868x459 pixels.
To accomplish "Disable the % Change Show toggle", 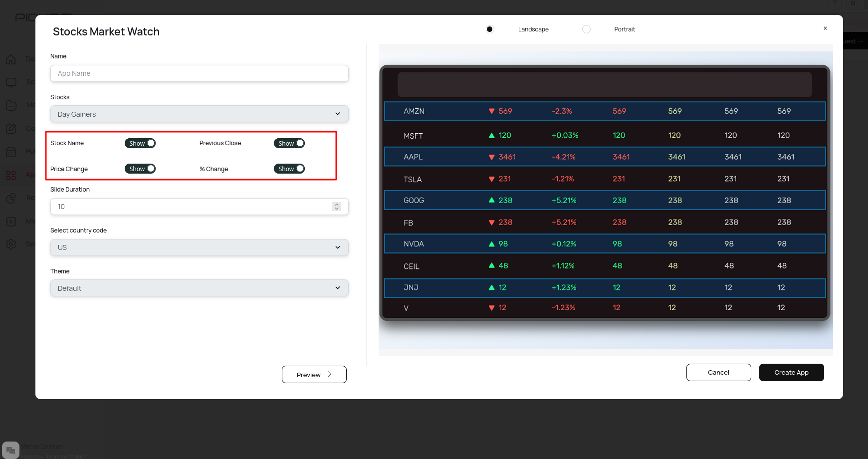I will pyautogui.click(x=289, y=169).
